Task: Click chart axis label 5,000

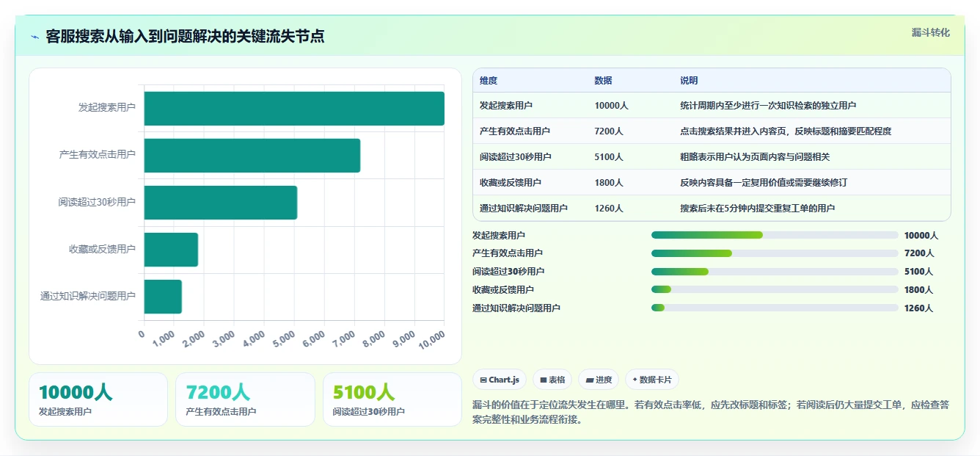Action: pos(283,340)
